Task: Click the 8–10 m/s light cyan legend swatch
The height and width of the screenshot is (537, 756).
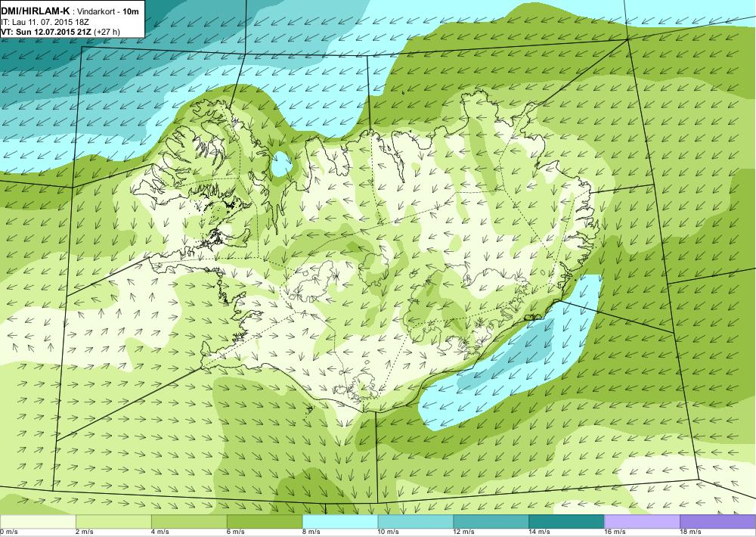Action: [340, 522]
